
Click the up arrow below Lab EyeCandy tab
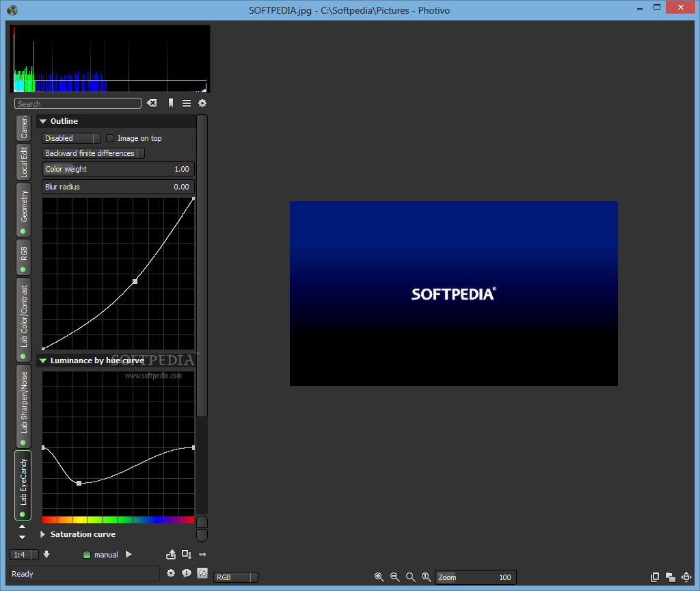(x=23, y=527)
